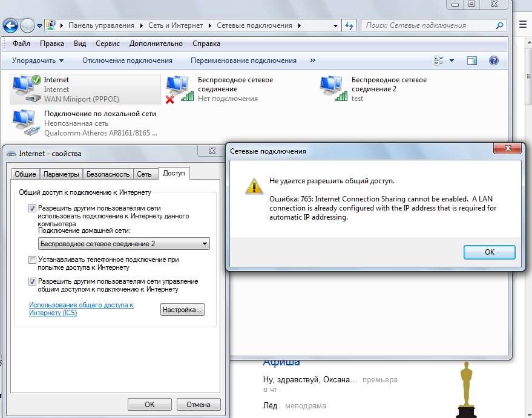Select Беспроводное сетевое соединение disconnected icon
This screenshot has height=418, width=532.
point(180,89)
